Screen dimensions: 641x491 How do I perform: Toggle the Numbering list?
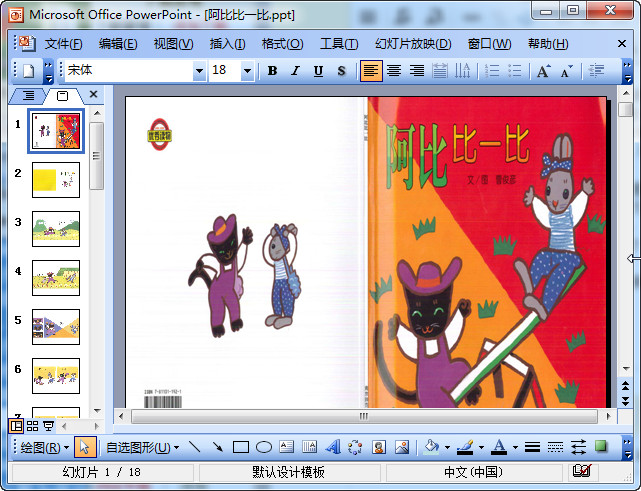492,71
